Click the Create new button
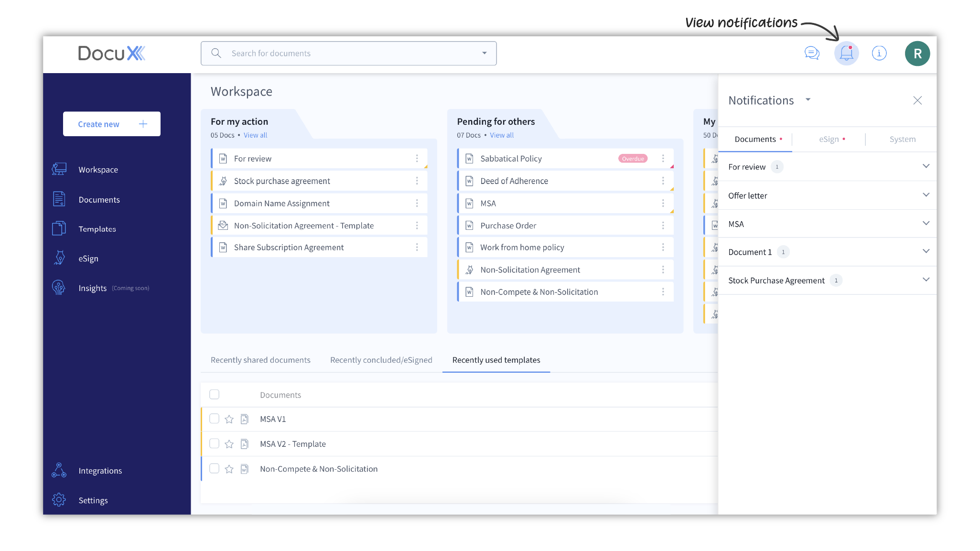 [112, 123]
